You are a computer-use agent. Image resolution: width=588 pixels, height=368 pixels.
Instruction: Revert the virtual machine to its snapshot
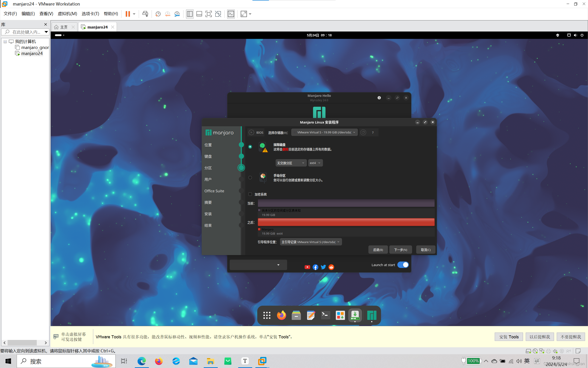pos(168,14)
